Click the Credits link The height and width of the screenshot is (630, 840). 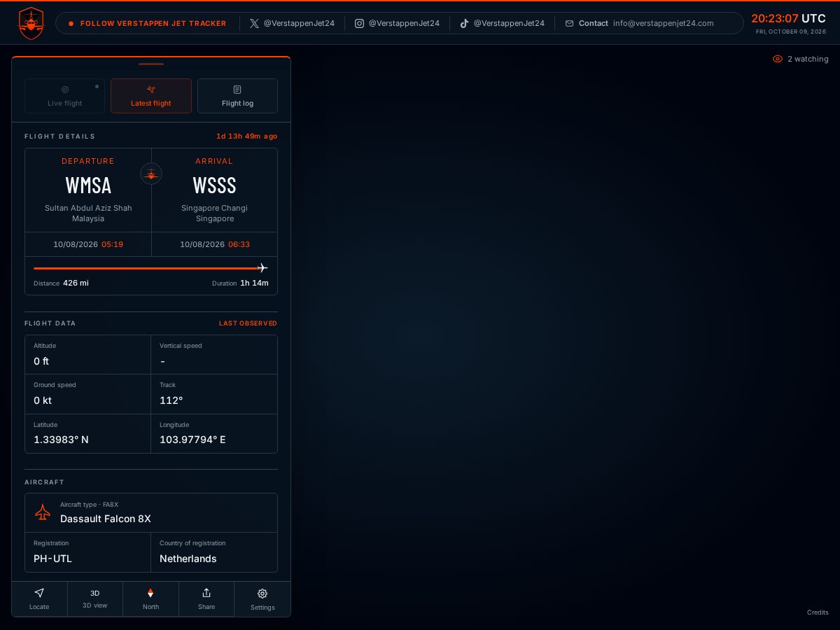818,612
